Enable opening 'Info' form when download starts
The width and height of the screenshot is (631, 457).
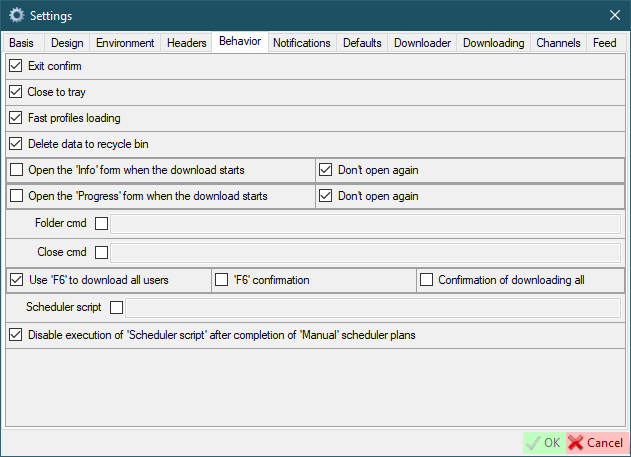click(x=15, y=170)
